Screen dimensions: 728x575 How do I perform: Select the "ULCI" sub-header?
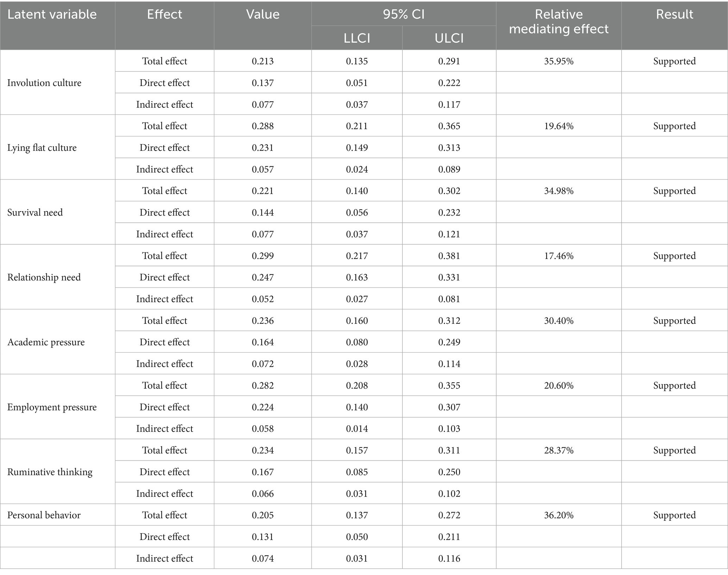tap(449, 38)
